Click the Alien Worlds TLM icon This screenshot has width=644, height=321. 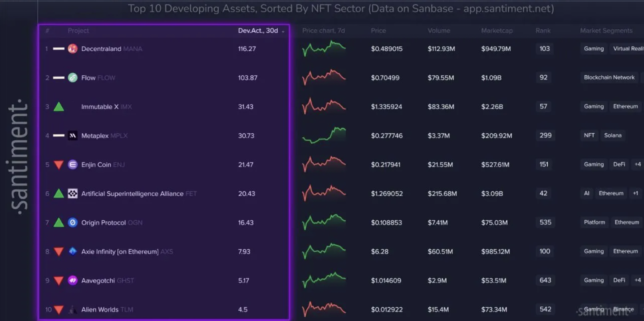coord(73,309)
